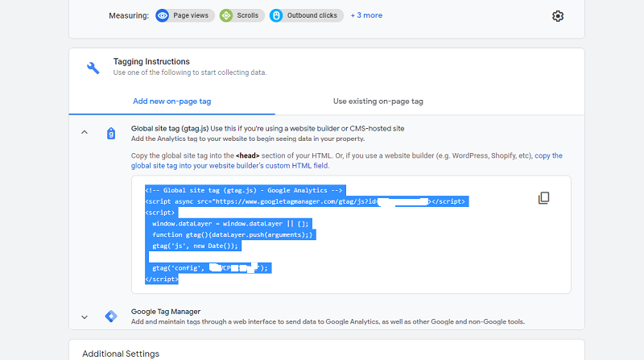Viewport: 644px width, 360px height.
Task: Click the Additional Settings heading
Action: [121, 354]
